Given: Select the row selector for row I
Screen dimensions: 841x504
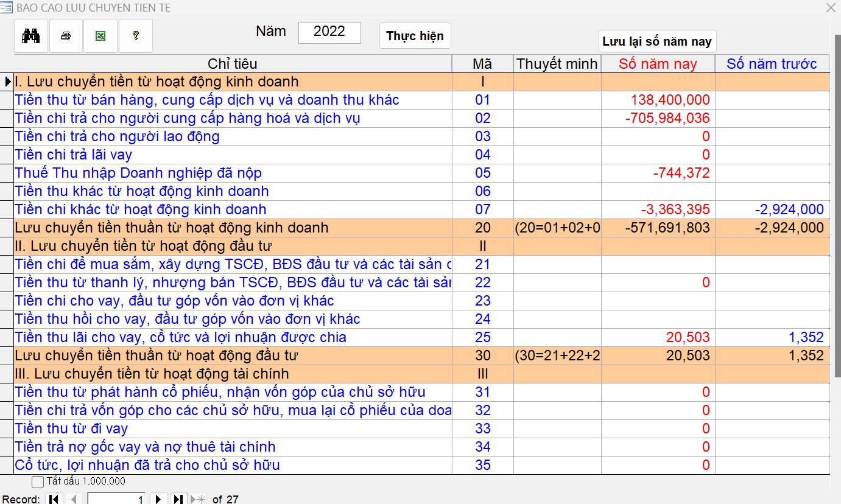Looking at the screenshot, I should [x=7, y=82].
